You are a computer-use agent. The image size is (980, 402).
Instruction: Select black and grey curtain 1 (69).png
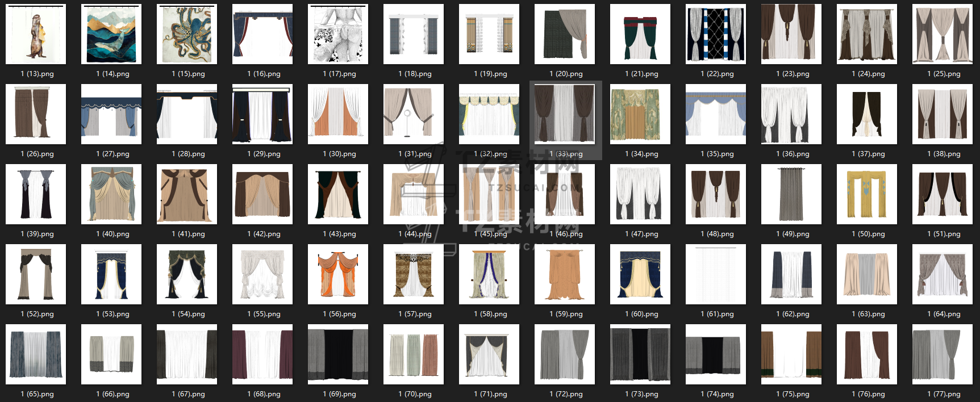(x=338, y=354)
